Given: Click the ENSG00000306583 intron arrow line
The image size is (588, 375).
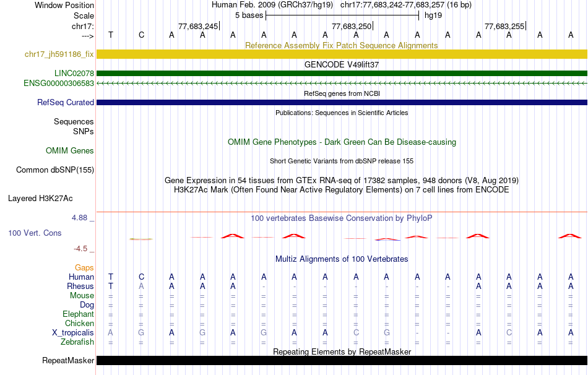Looking at the screenshot, I should pos(342,84).
